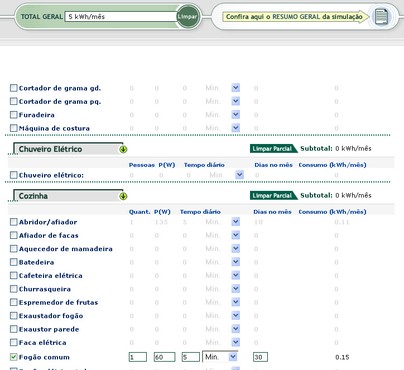Click the 'Fogão comum' label

coord(44,357)
